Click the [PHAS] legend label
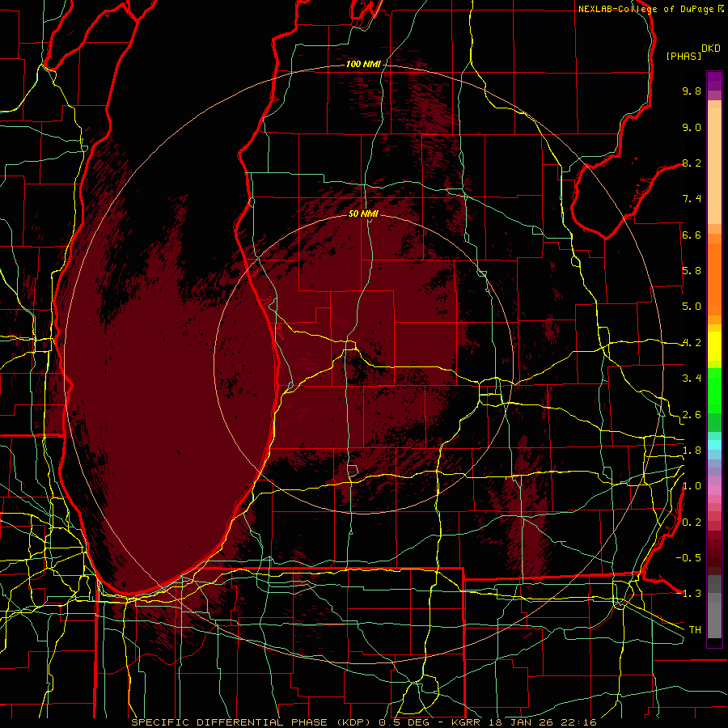Image resolution: width=728 pixels, height=728 pixels. coord(684,56)
